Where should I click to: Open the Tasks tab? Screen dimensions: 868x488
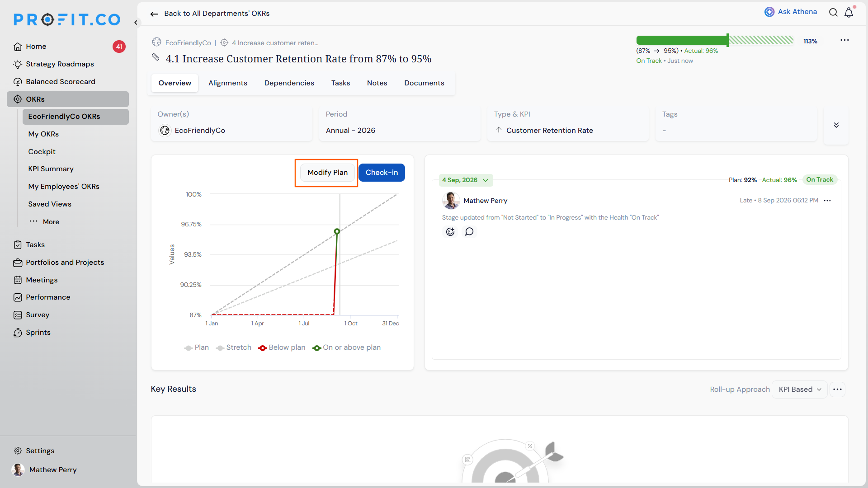340,83
